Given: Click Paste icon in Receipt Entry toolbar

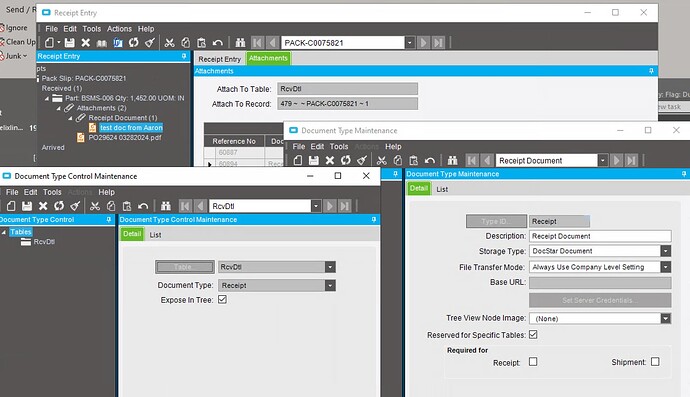Looking at the screenshot, I should click(202, 43).
